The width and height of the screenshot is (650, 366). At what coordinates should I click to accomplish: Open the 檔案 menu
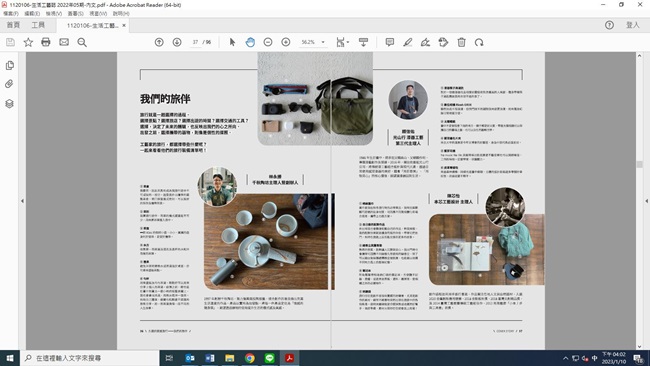point(10,14)
